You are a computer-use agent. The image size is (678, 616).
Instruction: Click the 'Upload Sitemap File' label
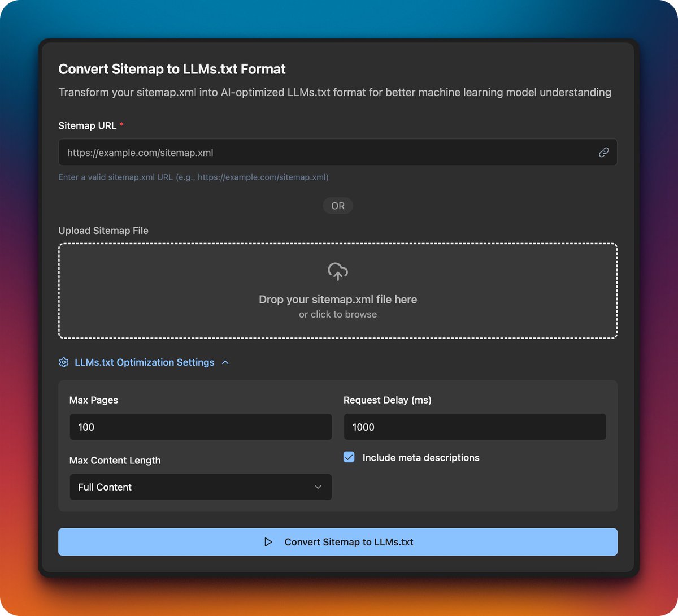tap(103, 231)
